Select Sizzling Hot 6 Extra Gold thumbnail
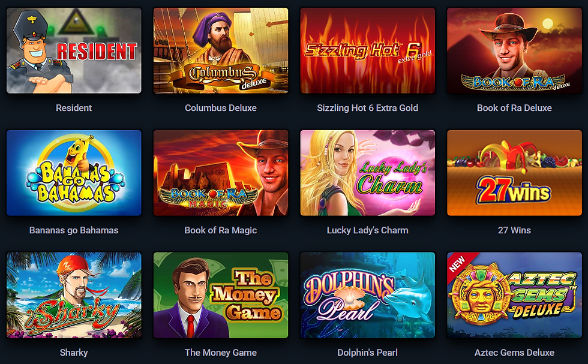This screenshot has width=588, height=364. point(367,50)
